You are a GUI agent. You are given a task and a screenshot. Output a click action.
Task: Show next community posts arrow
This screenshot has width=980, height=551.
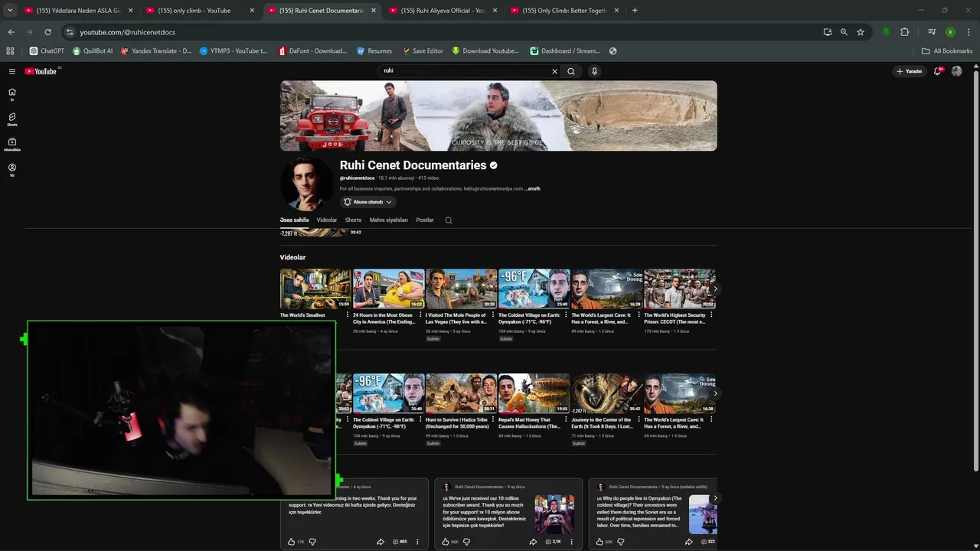pos(715,498)
